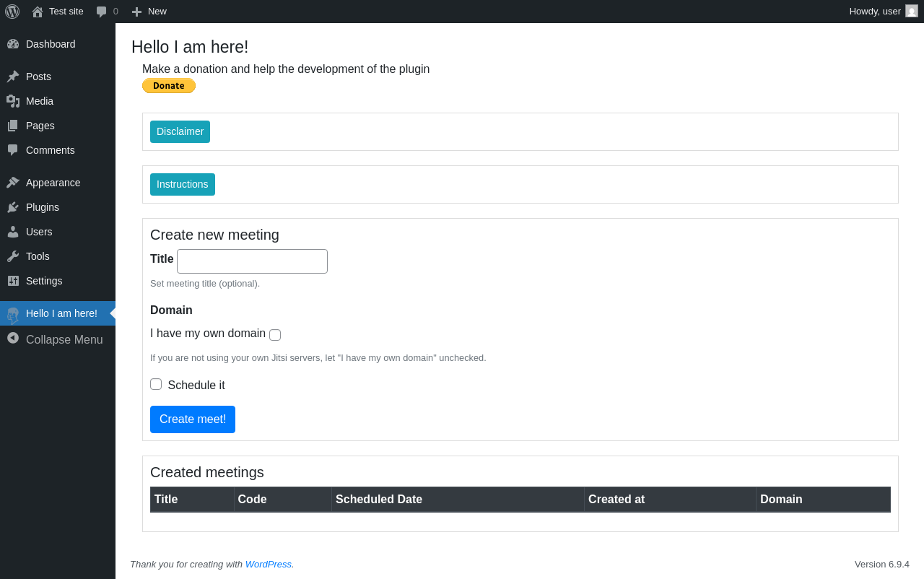Open the Dashboard gauge icon
The width and height of the screenshot is (924, 579).
[13, 44]
